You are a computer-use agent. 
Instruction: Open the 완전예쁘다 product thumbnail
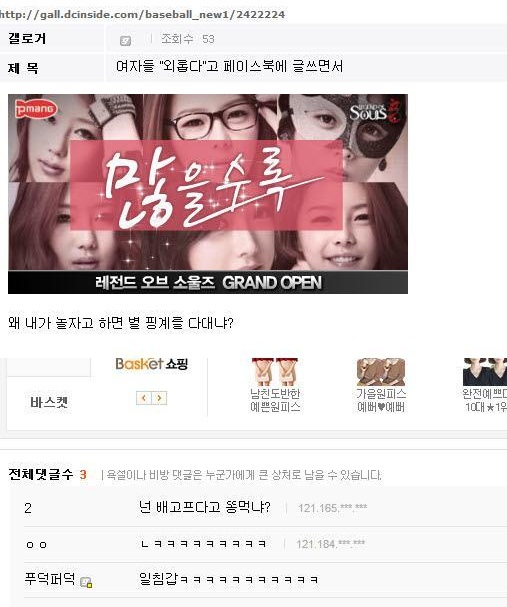(485, 372)
